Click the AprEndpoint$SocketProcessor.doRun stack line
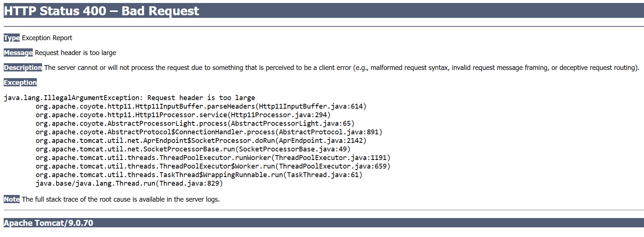The image size is (644, 237). click(x=201, y=141)
